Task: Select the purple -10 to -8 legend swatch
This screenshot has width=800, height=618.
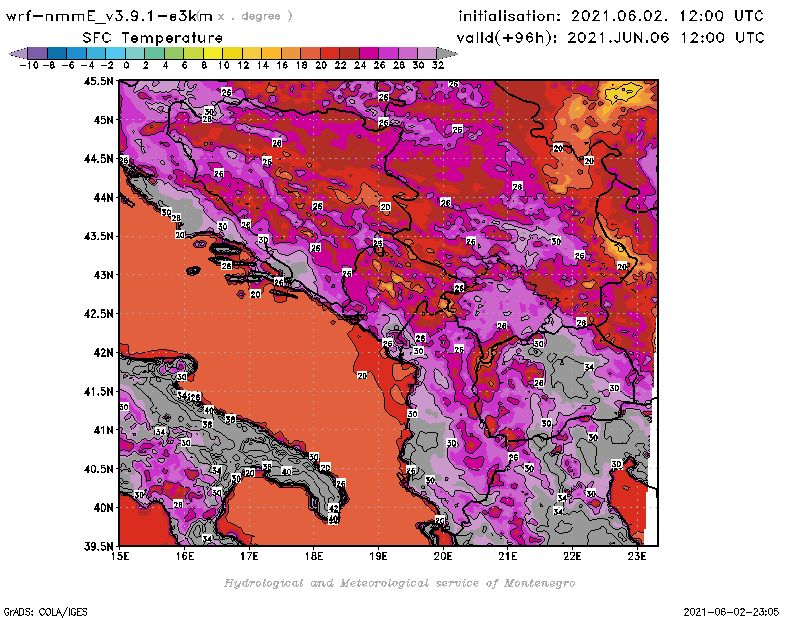Action: coord(38,53)
